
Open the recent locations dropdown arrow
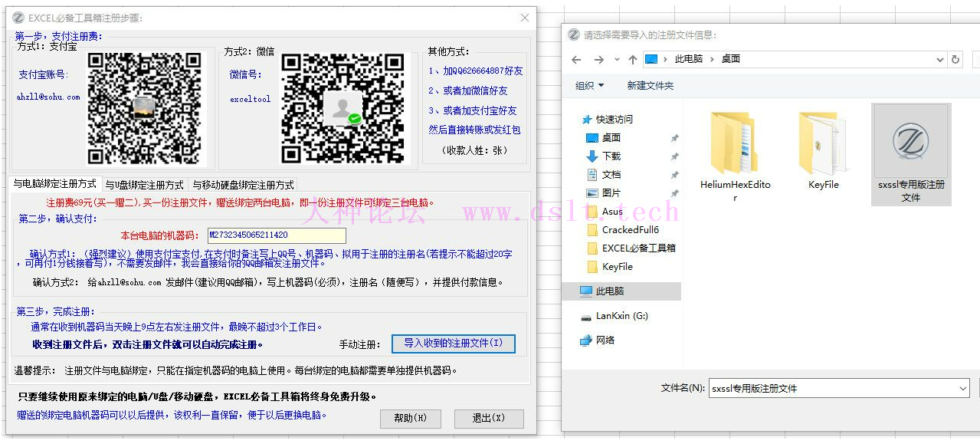[617, 60]
